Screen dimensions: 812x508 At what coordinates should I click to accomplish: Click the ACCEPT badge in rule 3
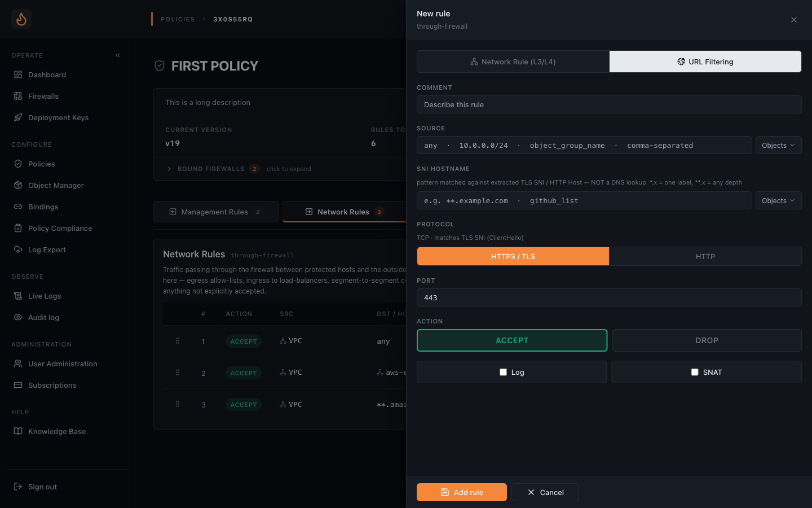point(244,405)
